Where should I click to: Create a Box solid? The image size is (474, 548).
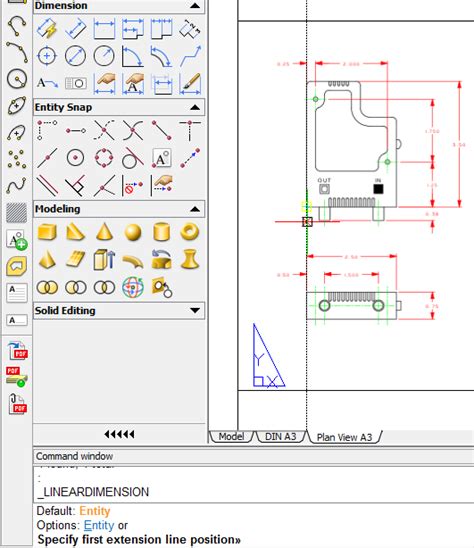click(47, 232)
